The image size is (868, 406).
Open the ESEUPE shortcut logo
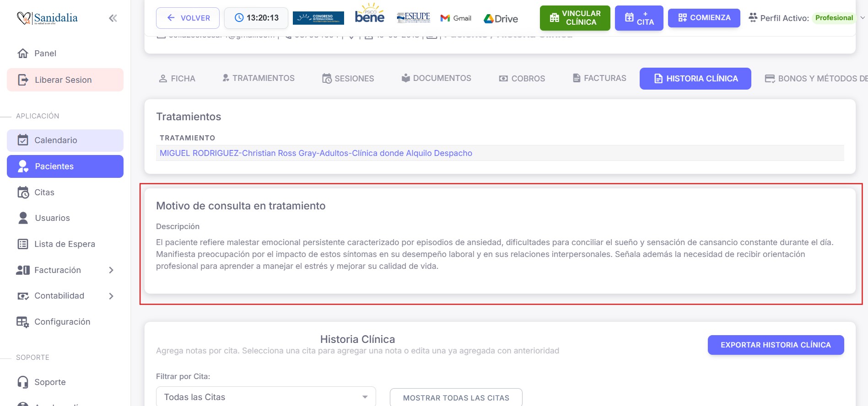[413, 18]
